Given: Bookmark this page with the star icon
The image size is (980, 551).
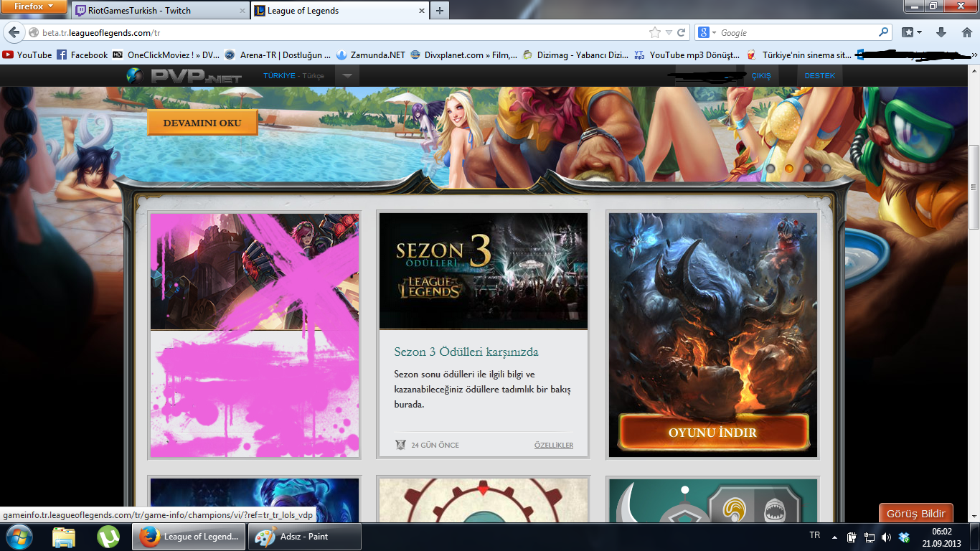Looking at the screenshot, I should coord(654,32).
